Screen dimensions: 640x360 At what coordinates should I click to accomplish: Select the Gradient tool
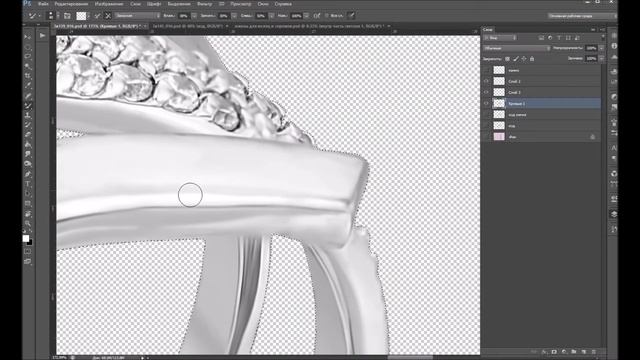click(x=28, y=144)
